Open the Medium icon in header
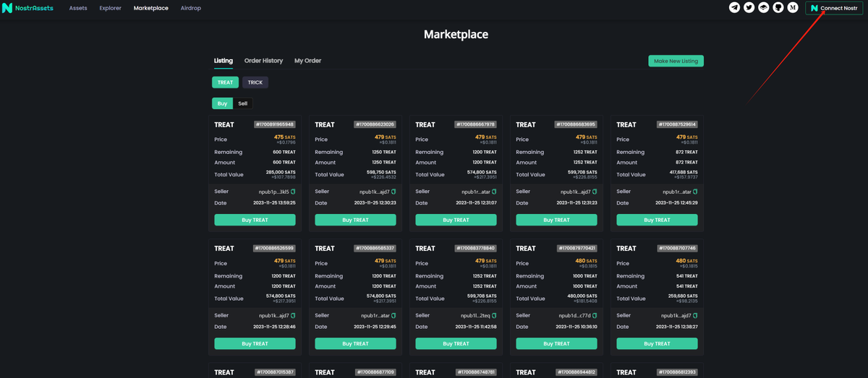Viewport: 868px width, 378px height. (x=793, y=7)
